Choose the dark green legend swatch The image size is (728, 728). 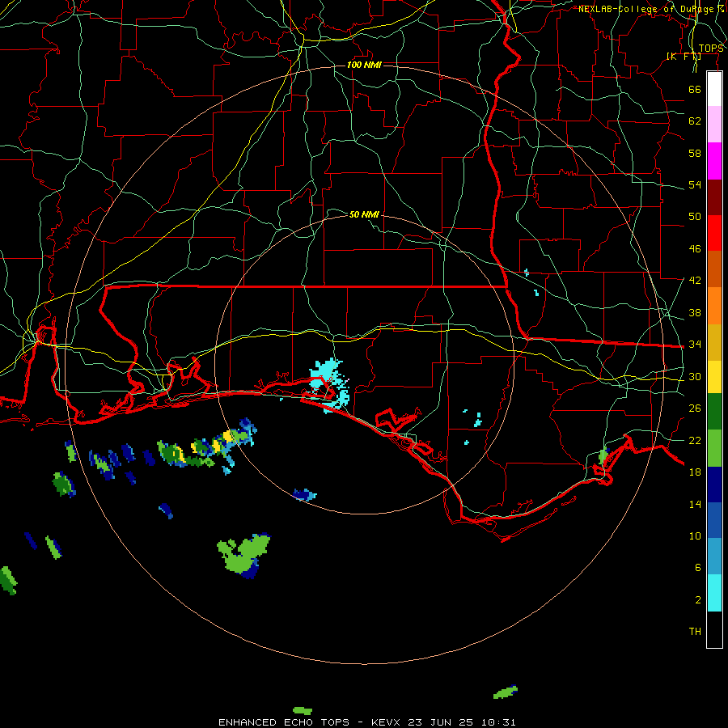pyautogui.click(x=714, y=412)
